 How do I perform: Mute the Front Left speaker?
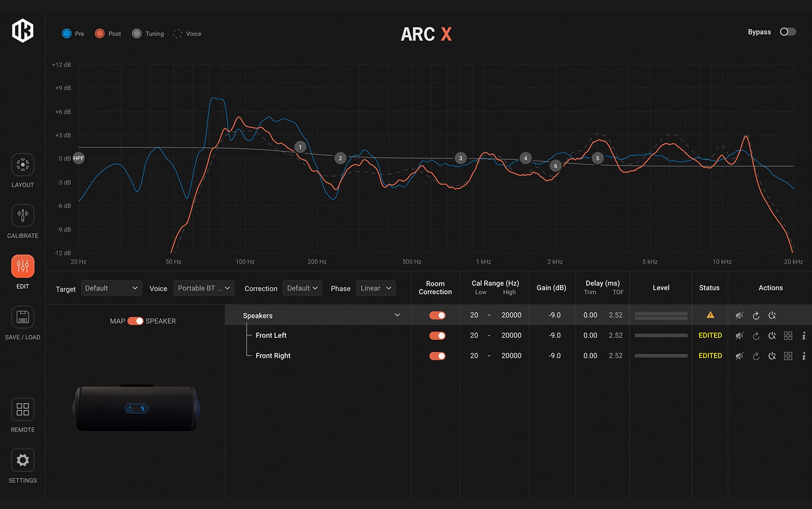pos(739,336)
